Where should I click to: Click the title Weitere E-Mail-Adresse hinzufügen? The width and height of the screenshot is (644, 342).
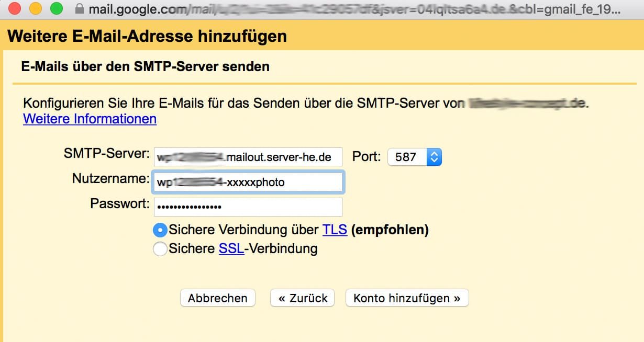point(148,37)
